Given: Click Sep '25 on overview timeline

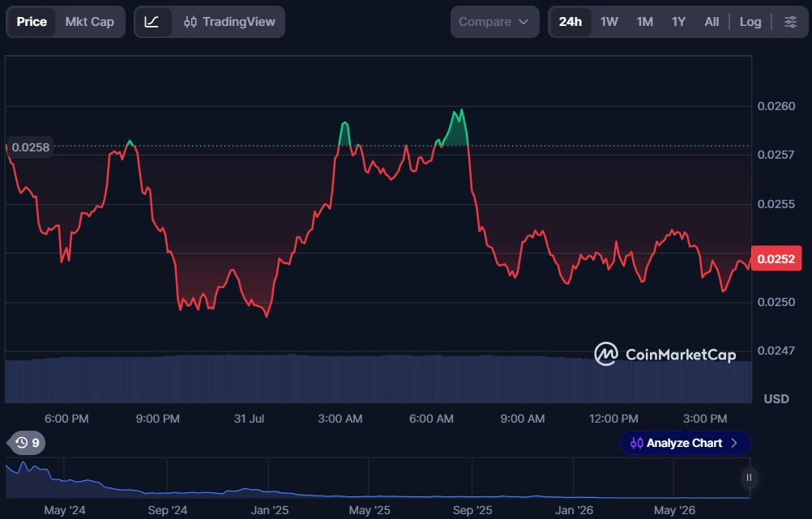Looking at the screenshot, I should (x=472, y=510).
